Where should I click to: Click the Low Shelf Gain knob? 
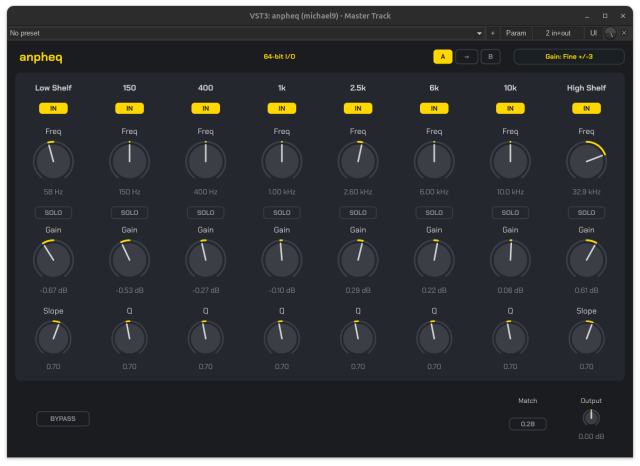pos(53,260)
